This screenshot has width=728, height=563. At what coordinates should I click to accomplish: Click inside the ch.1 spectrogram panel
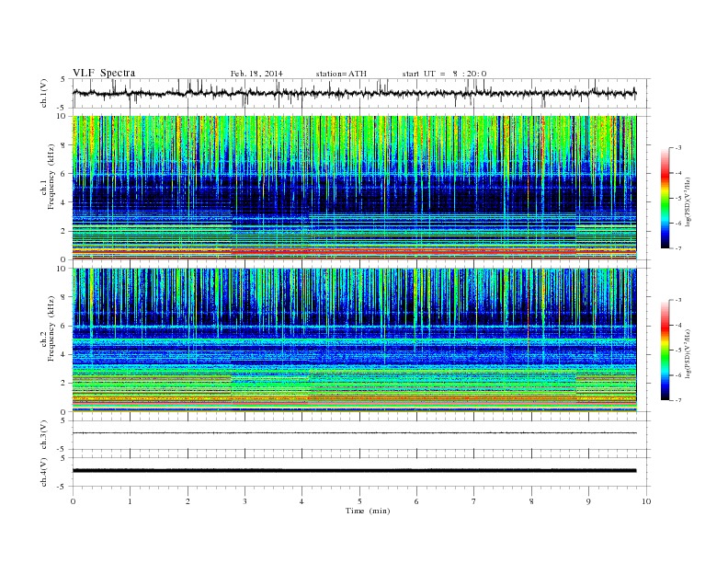[354, 188]
